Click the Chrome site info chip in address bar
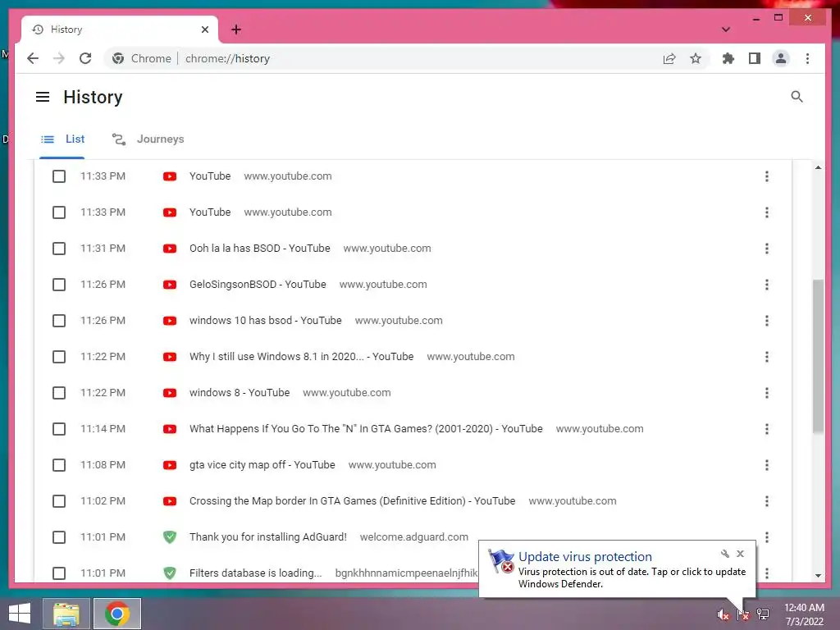This screenshot has height=630, width=840. [142, 58]
